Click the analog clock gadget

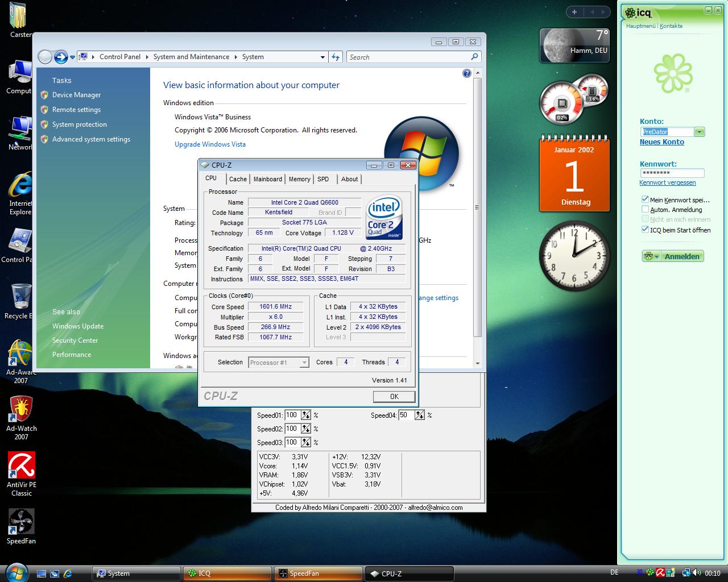574,256
